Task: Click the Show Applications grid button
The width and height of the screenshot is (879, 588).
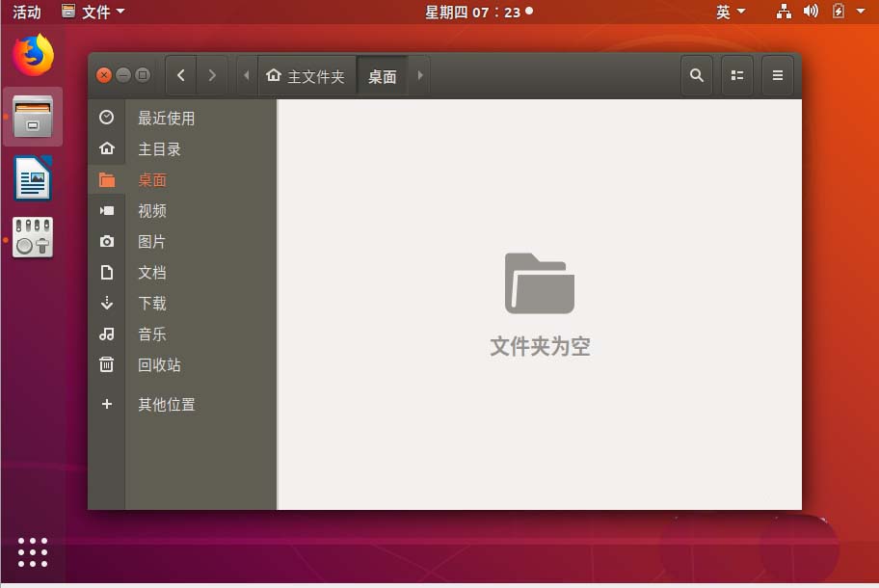Action: (32, 551)
